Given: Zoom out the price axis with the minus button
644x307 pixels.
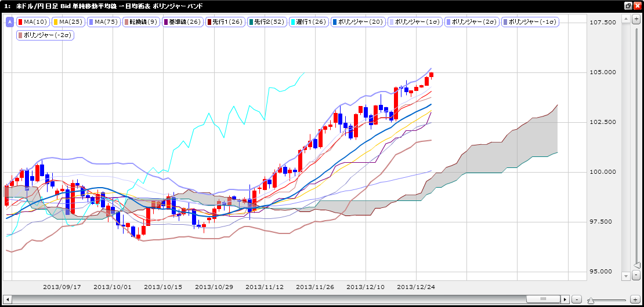Looking at the screenshot, I should (636, 275).
